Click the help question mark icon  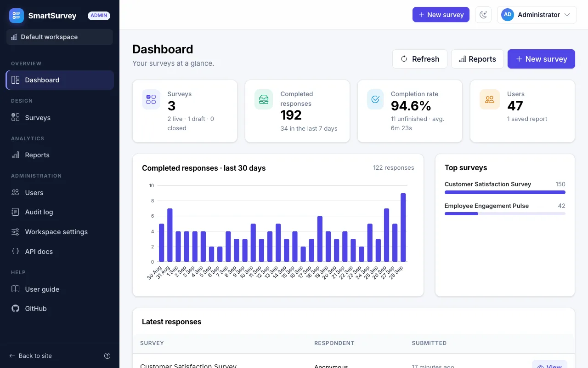[x=107, y=356]
